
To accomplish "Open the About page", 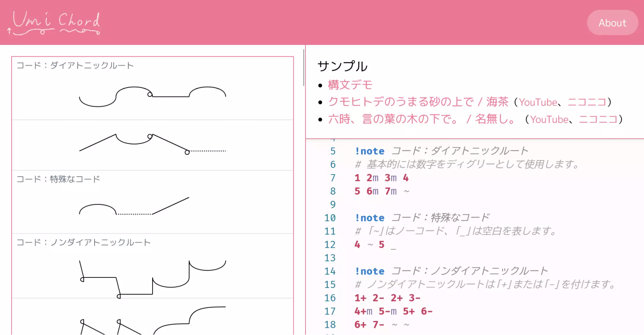I will [x=612, y=23].
